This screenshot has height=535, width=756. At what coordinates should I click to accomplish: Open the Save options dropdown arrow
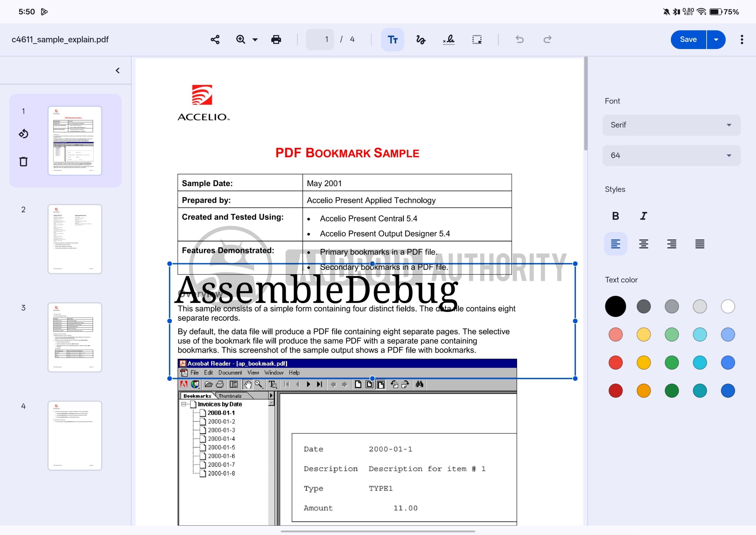716,40
